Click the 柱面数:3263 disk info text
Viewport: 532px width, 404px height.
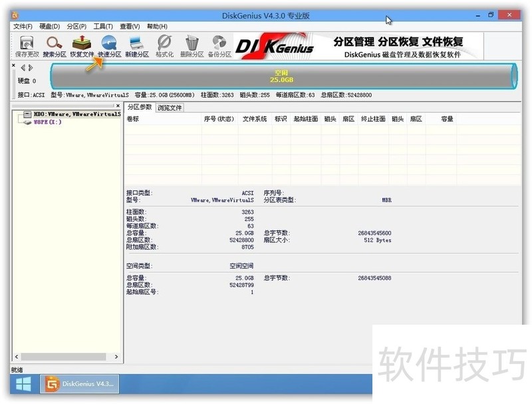point(217,95)
